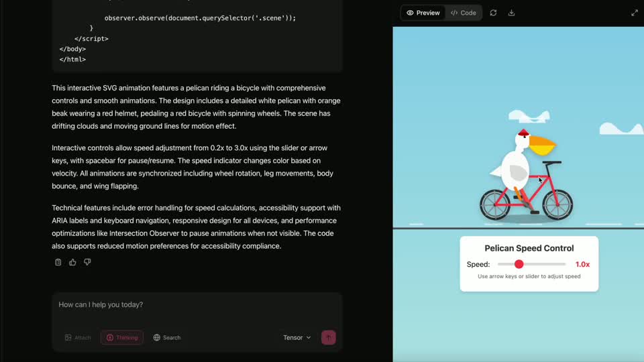This screenshot has height=362, width=644.
Task: Give the response a thumbs down
Action: tap(87, 262)
